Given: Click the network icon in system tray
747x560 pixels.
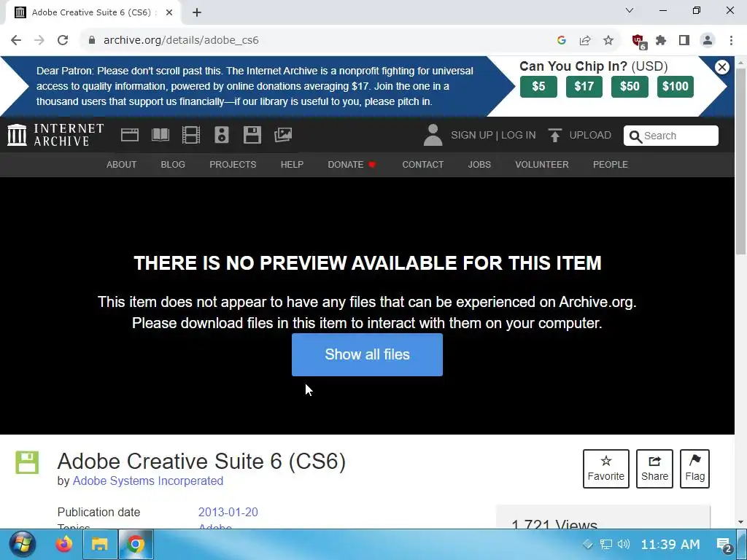Looking at the screenshot, I should (x=606, y=544).
